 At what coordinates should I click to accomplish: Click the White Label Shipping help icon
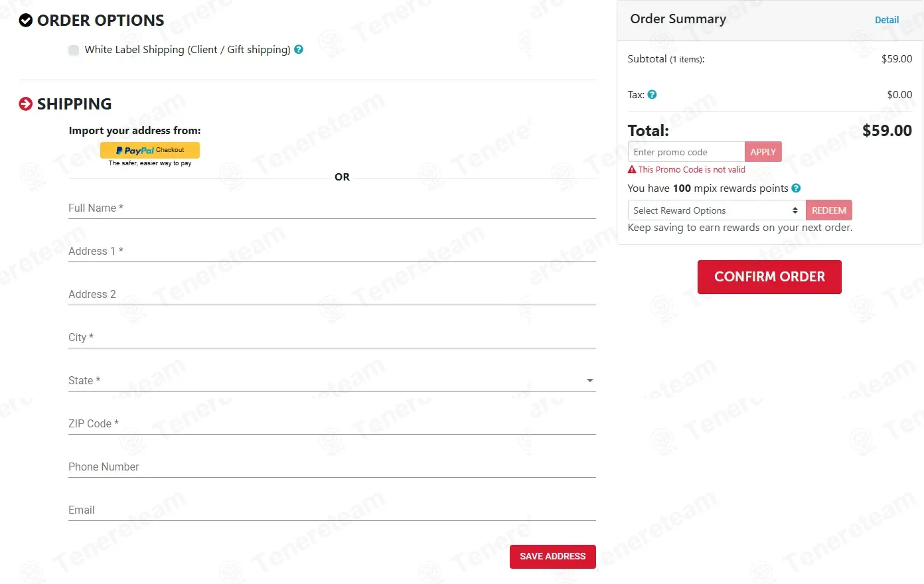pos(299,49)
